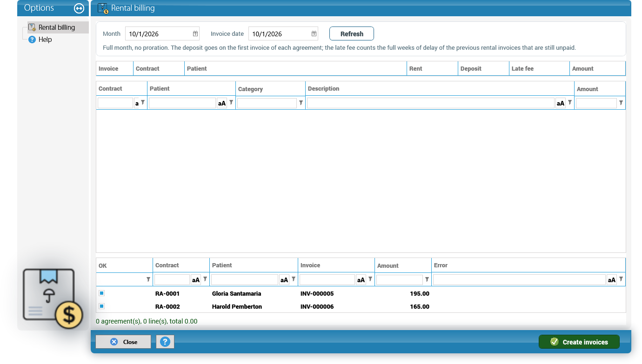
Task: Select Rental billing in the Options tree
Action: click(56, 27)
